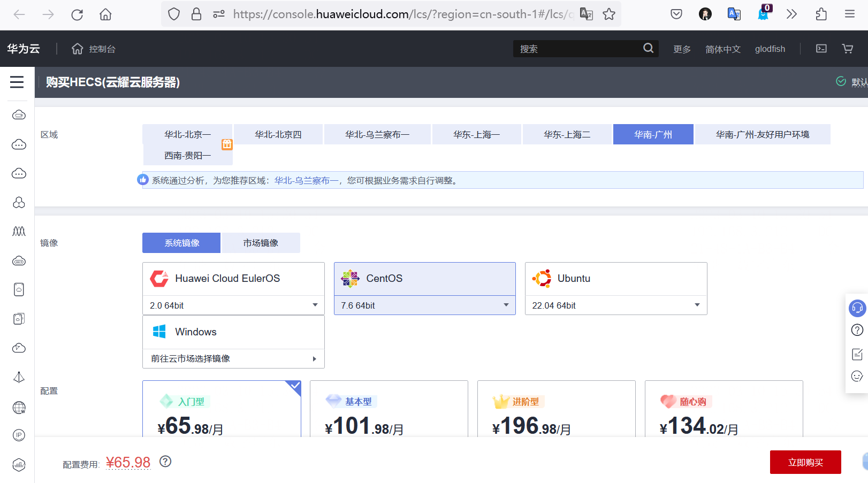
Task: Open the headset customer service widget
Action: click(x=857, y=308)
